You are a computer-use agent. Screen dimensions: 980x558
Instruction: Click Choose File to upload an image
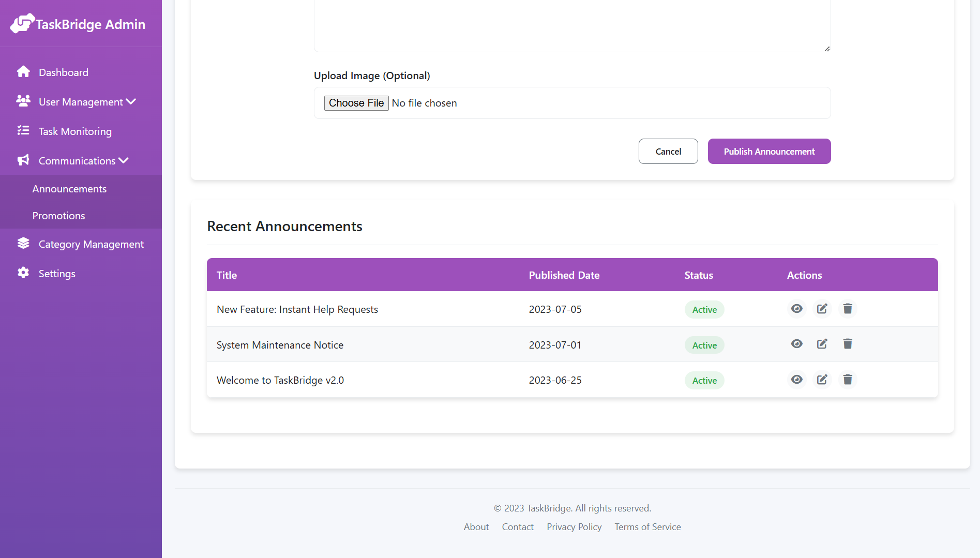click(x=356, y=103)
